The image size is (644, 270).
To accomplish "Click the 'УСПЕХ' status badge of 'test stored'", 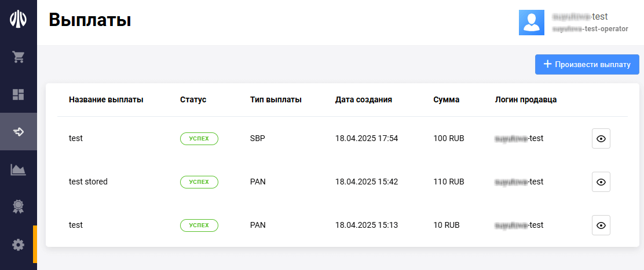I will [199, 182].
